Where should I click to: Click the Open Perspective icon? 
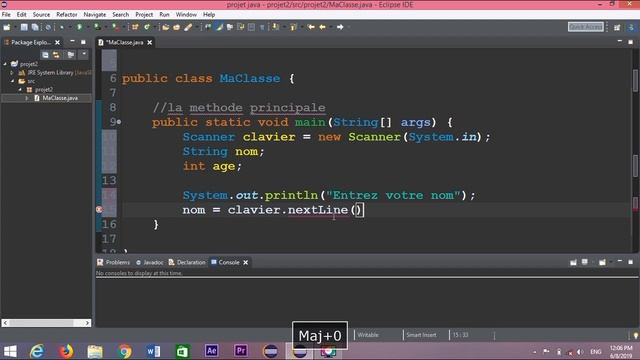(x=617, y=27)
